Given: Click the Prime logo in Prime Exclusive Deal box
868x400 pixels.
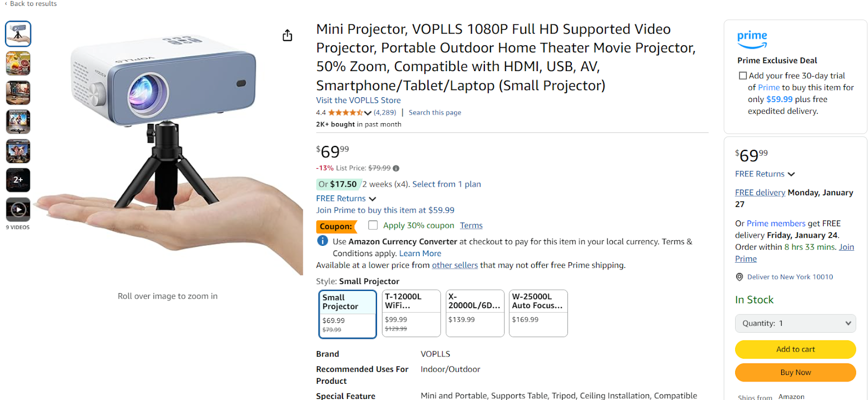Looking at the screenshot, I should 752,39.
